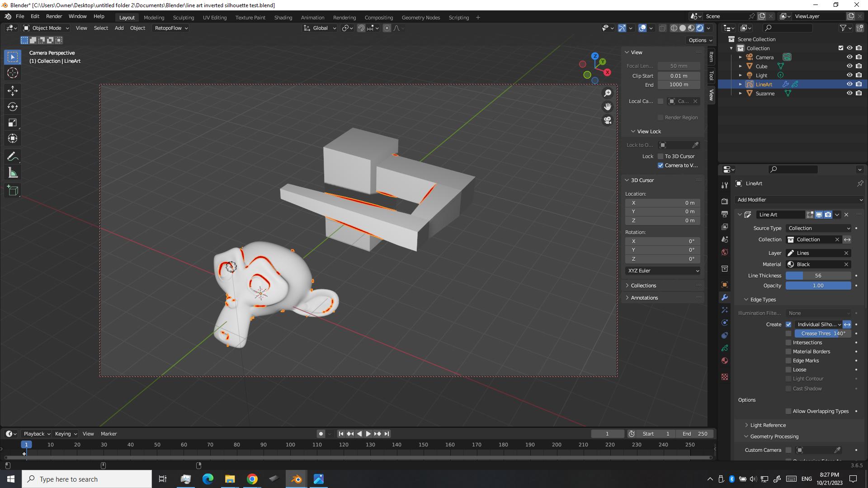Open the Render properties tab
The image size is (868, 488).
(725, 201)
